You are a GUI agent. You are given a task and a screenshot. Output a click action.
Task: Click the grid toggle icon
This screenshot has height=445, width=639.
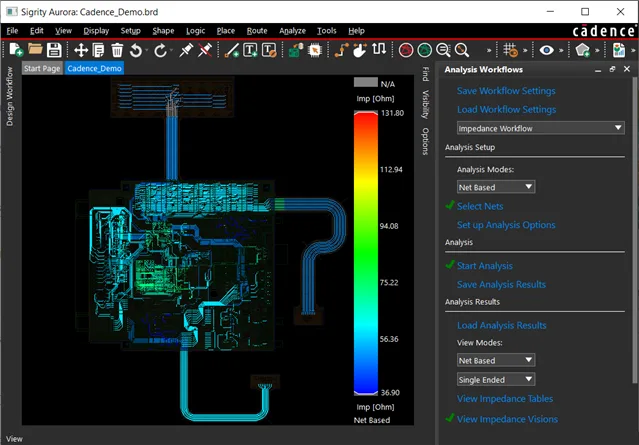coord(510,50)
